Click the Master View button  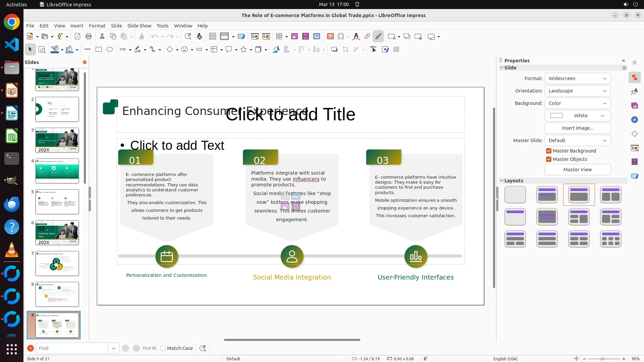coord(577,170)
